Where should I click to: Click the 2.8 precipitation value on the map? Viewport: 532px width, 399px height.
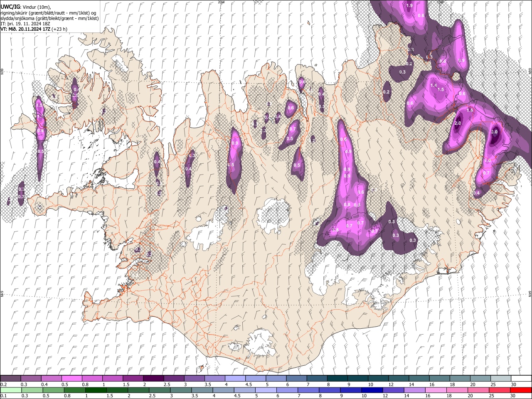pyautogui.click(x=458, y=123)
